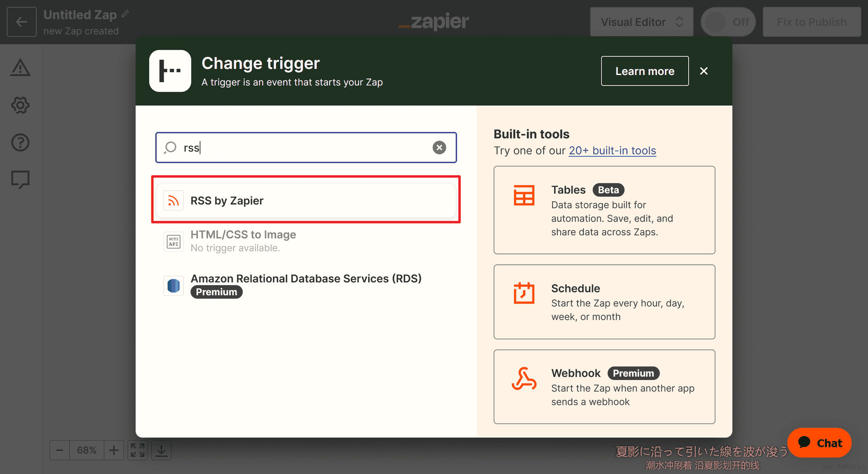Image resolution: width=868 pixels, height=474 pixels.
Task: Click the RSS by Zapier feed icon
Action: (174, 201)
